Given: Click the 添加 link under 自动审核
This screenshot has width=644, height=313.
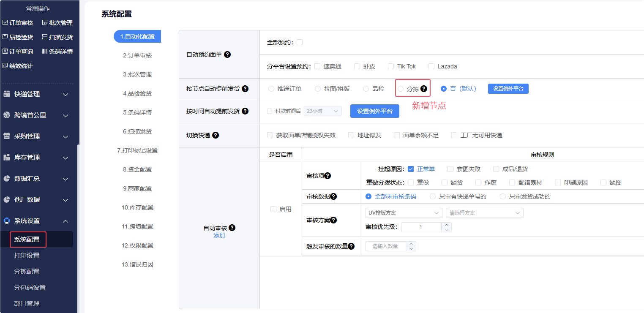Looking at the screenshot, I should [x=219, y=235].
